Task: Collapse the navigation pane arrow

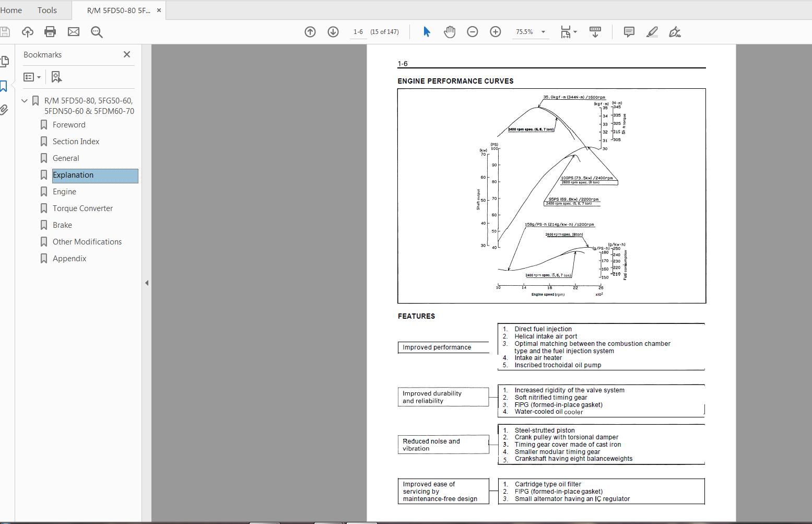Action: [x=147, y=283]
